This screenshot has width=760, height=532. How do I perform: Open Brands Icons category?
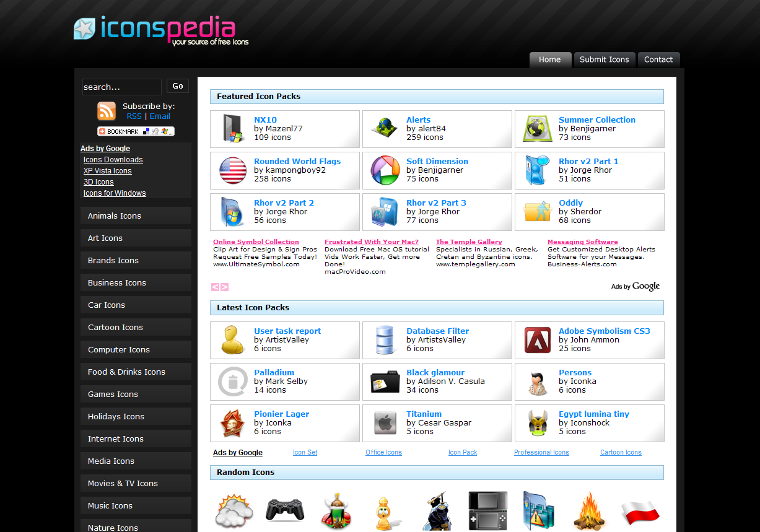point(136,260)
